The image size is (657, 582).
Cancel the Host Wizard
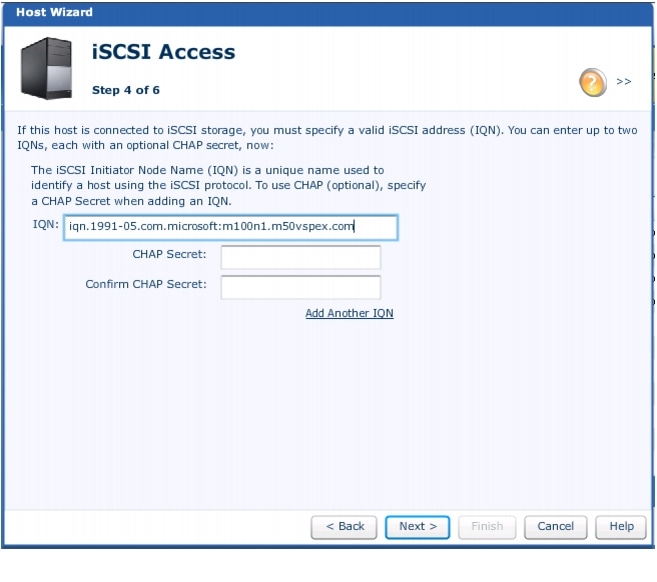(556, 527)
